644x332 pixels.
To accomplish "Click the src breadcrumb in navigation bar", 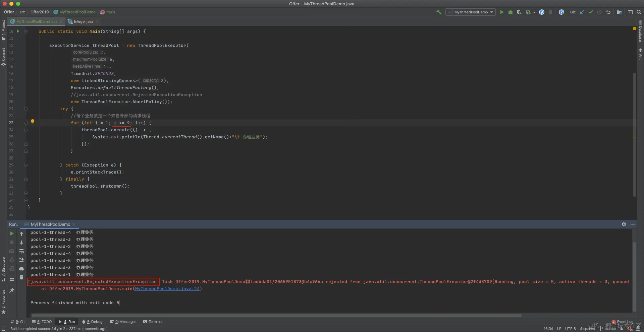I will click(22, 12).
